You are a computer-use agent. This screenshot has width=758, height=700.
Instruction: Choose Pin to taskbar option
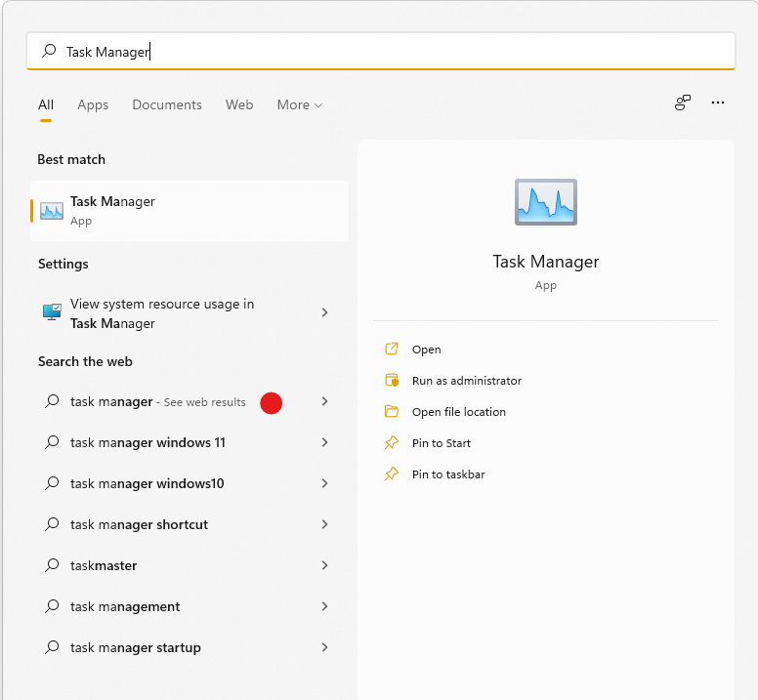[x=447, y=474]
